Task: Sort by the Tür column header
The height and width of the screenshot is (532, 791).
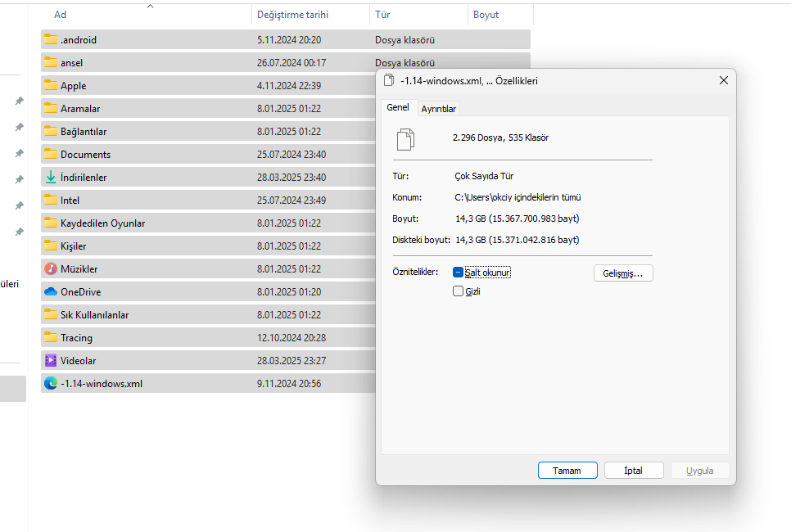Action: click(x=382, y=15)
